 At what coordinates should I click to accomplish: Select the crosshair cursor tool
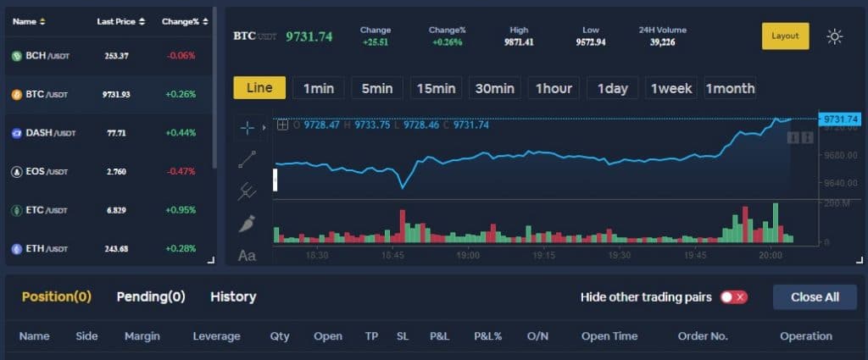pyautogui.click(x=247, y=128)
